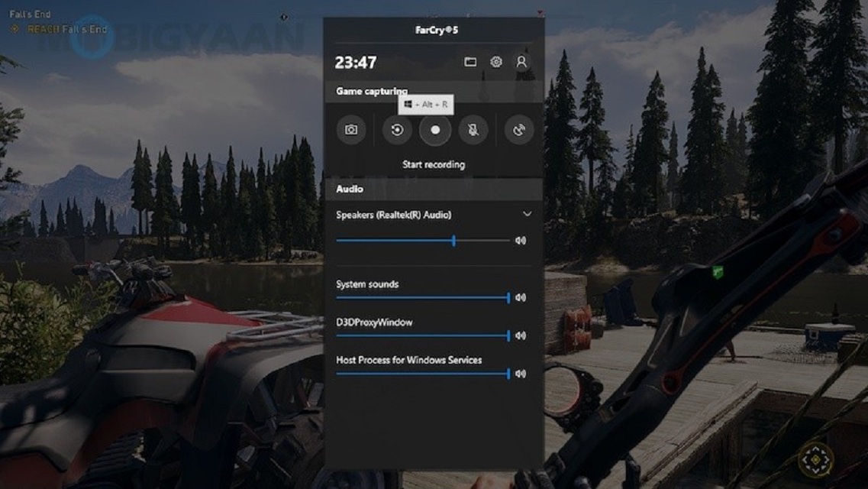Click the Game capturing section header

pos(370,90)
